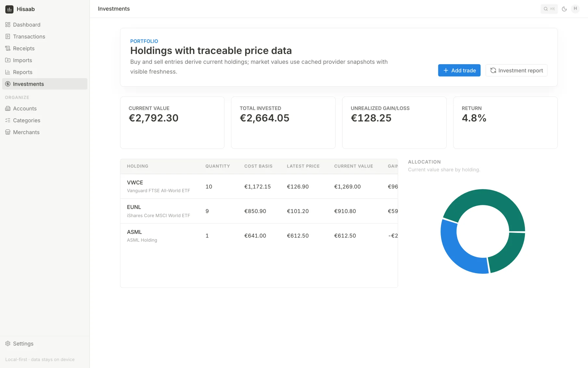Open the H user avatar menu
The image size is (588, 368).
click(575, 9)
